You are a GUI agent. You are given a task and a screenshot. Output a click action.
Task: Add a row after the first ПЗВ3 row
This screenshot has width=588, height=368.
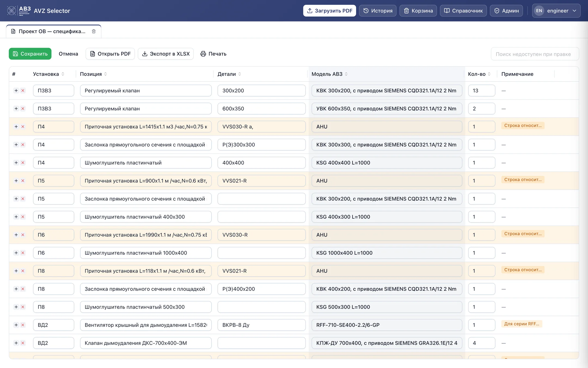tap(16, 91)
